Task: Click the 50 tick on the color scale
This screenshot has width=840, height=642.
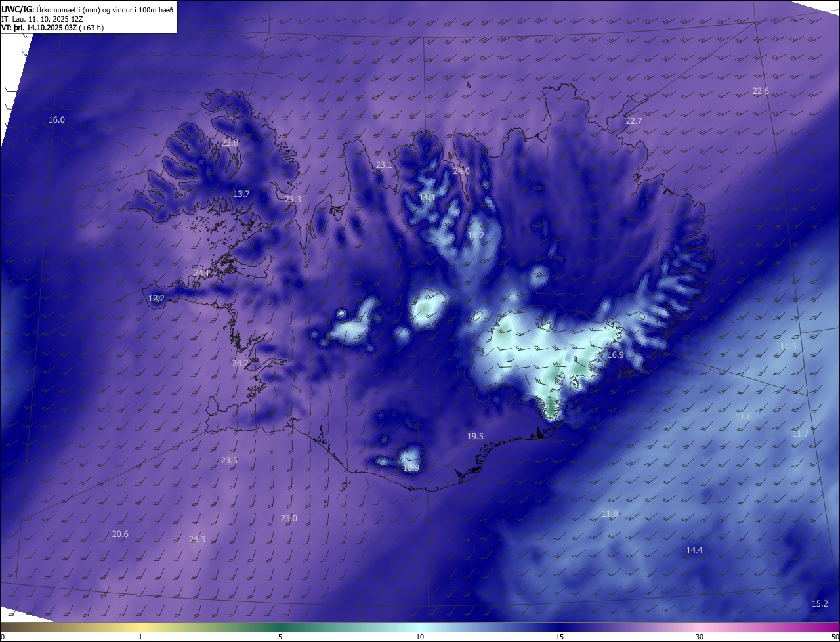Action: (x=835, y=637)
